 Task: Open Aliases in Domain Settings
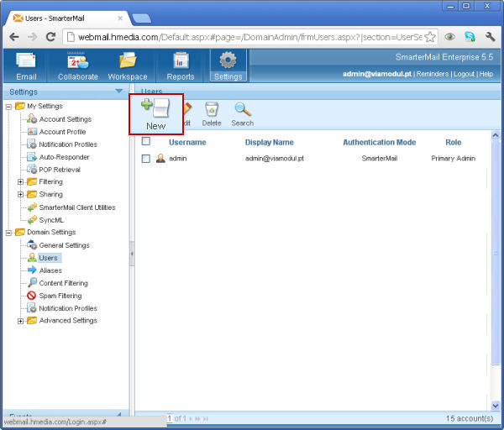point(50,270)
